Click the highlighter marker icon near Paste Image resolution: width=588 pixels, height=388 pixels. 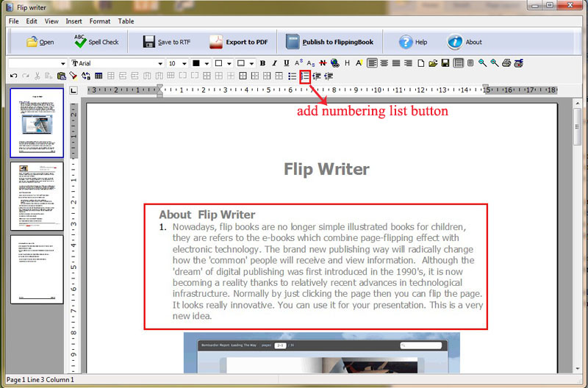click(x=73, y=76)
